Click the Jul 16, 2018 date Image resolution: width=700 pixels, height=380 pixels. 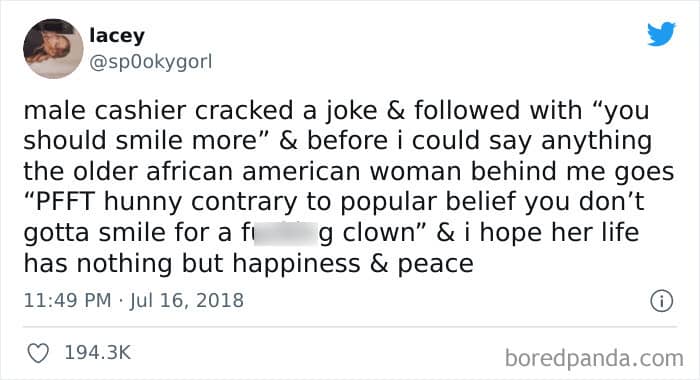(187, 300)
